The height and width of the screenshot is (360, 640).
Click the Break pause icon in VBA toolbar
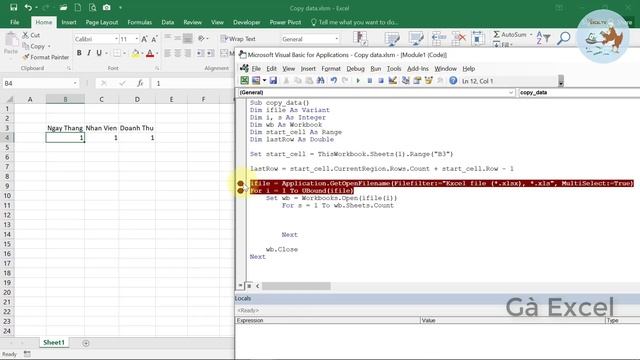[x=369, y=81]
